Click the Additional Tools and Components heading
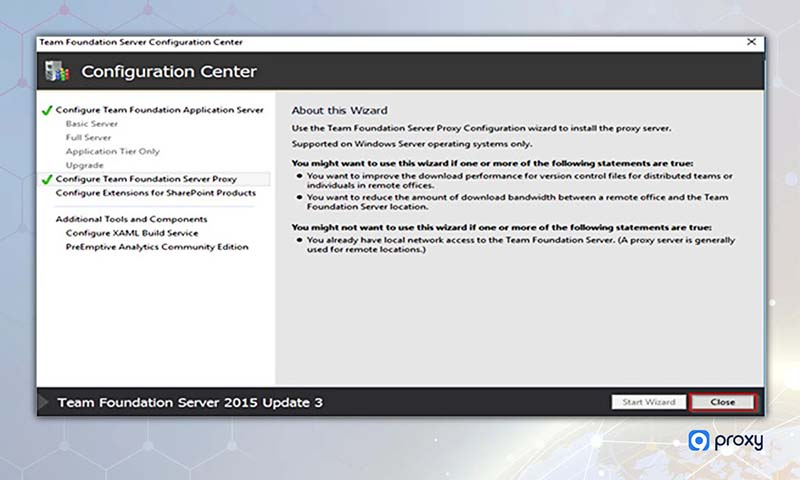 pyautogui.click(x=131, y=219)
